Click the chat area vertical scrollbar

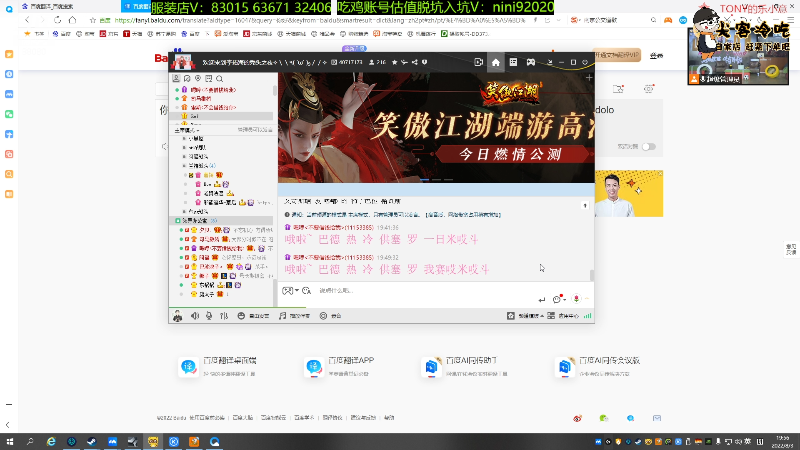[x=592, y=275]
